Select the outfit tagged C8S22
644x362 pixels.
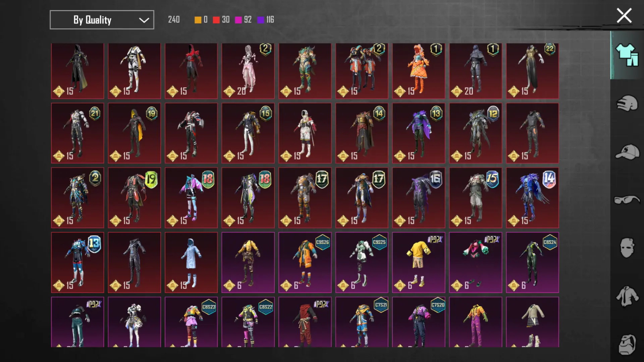248,322
